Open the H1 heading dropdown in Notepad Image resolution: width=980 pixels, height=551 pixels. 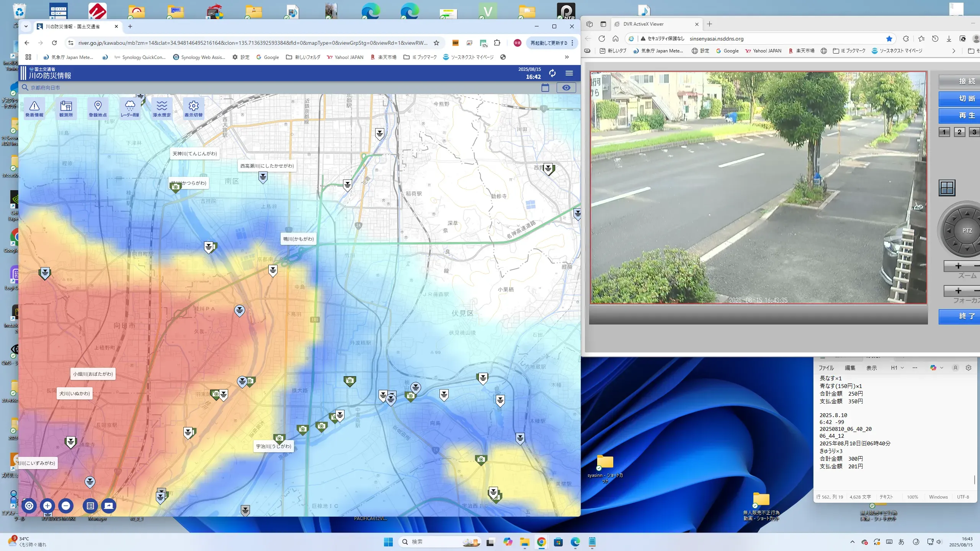coord(897,368)
